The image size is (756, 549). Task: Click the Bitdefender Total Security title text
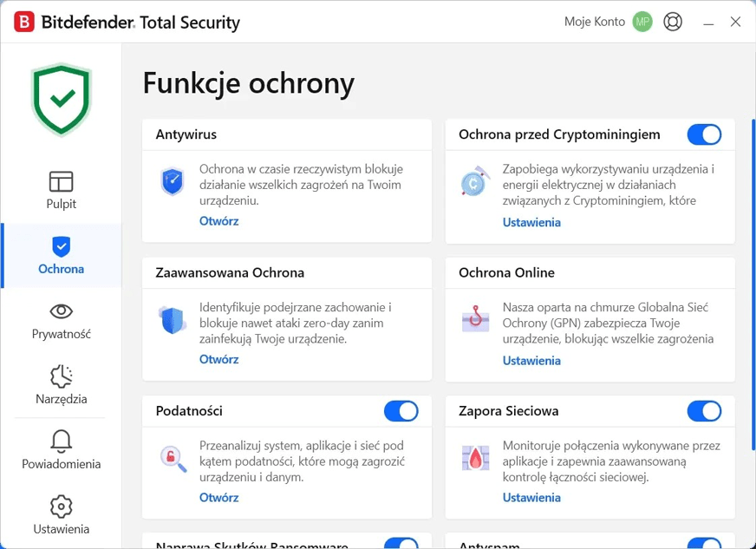(x=140, y=23)
